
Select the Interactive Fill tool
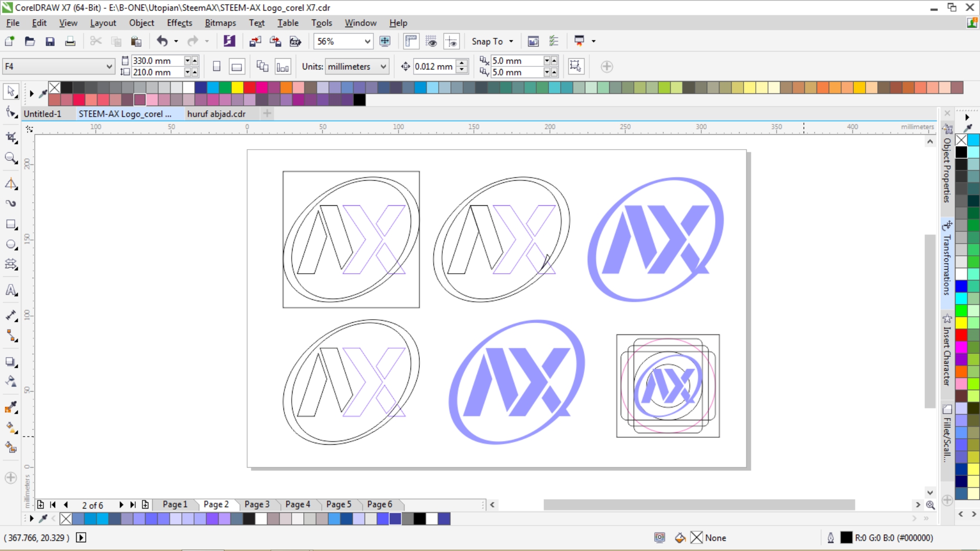coord(11,427)
